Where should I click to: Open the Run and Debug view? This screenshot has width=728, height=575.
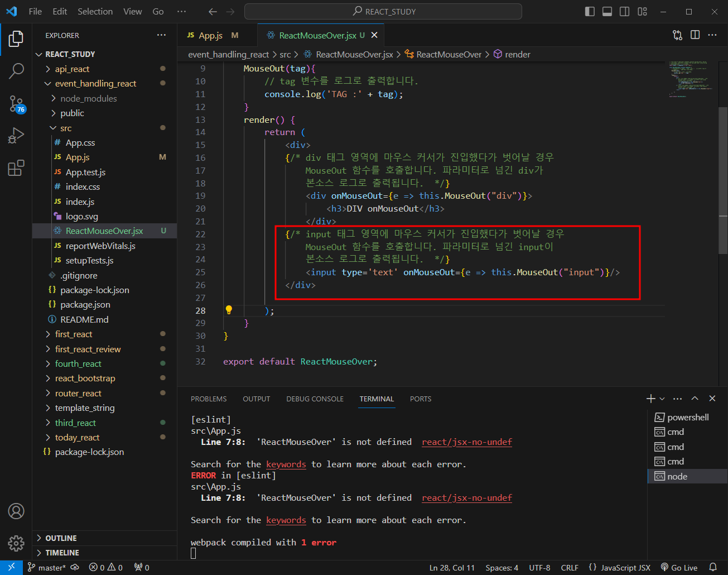point(16,136)
